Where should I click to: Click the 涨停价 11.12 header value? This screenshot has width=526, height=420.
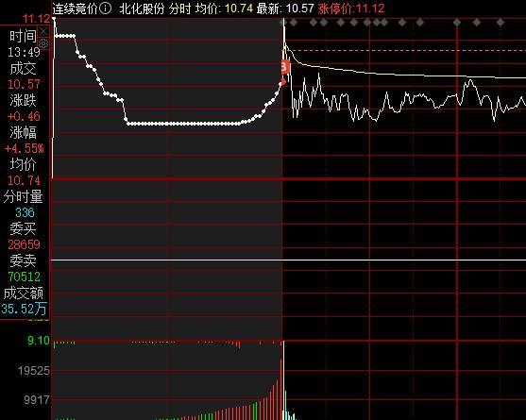[351, 8]
